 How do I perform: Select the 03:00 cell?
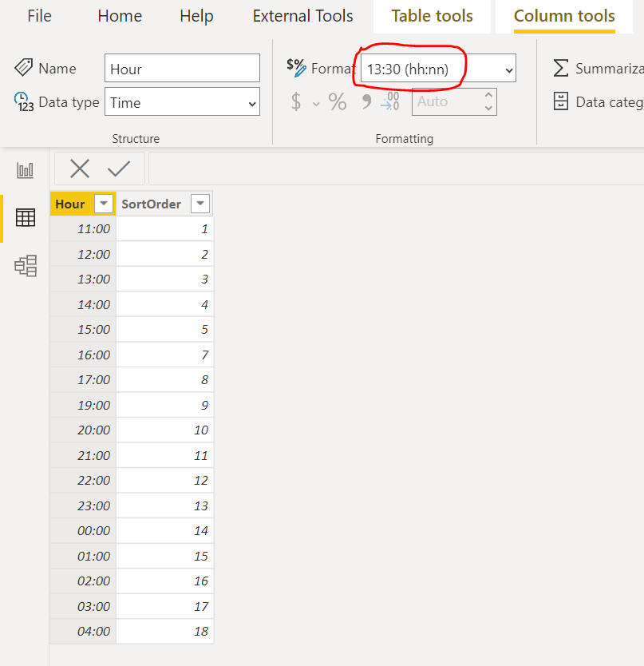click(x=83, y=606)
